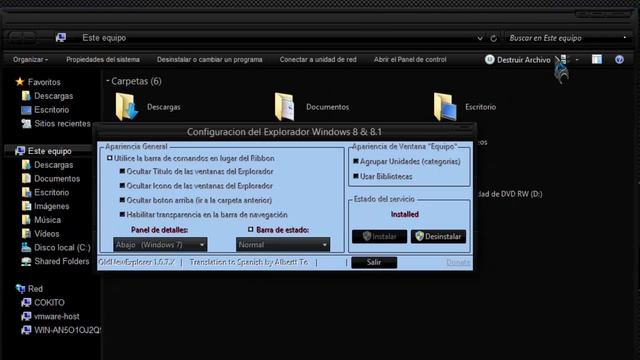The height and width of the screenshot is (360, 640).
Task: Click the 'Este equipo' address bar path
Action: tap(104, 38)
